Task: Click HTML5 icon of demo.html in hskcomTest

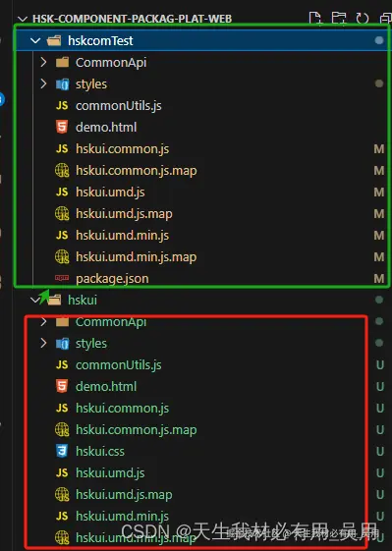Action: [62, 127]
